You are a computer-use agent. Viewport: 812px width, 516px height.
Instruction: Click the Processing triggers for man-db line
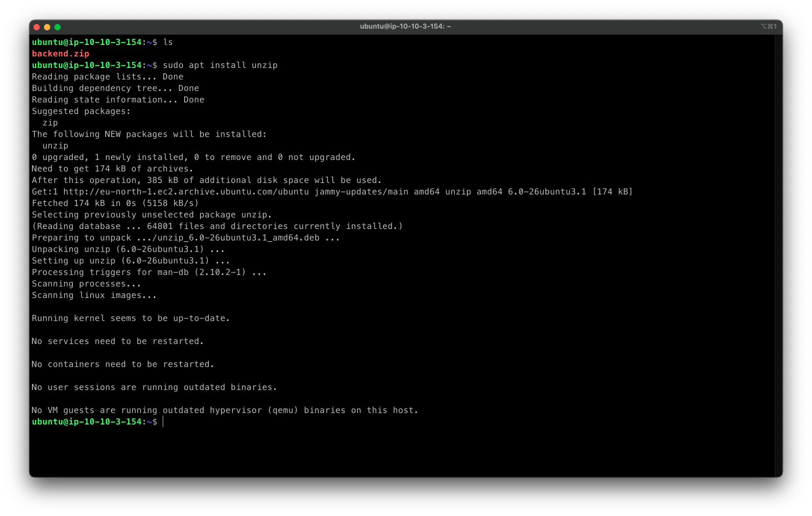pyautogui.click(x=149, y=272)
